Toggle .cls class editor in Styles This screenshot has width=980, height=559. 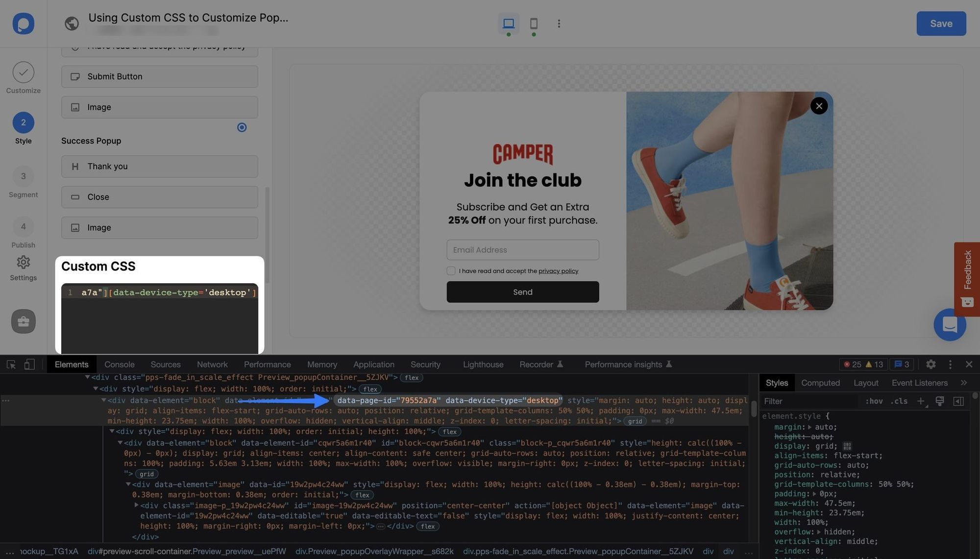pyautogui.click(x=899, y=401)
